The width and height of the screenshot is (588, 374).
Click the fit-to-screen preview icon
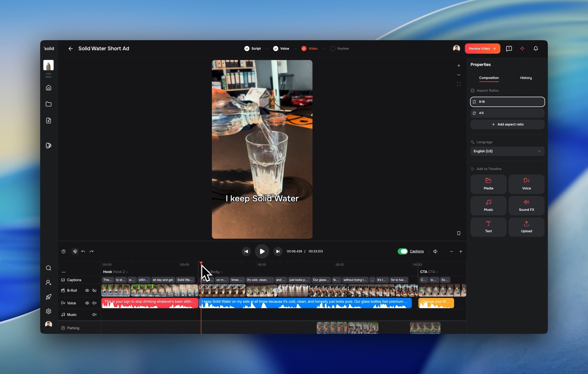(x=459, y=84)
